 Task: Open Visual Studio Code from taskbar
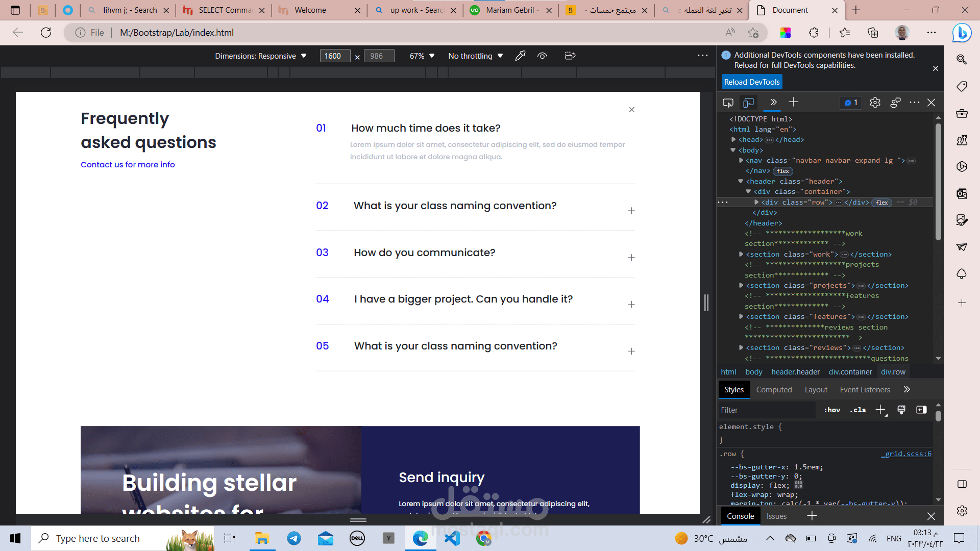click(452, 538)
